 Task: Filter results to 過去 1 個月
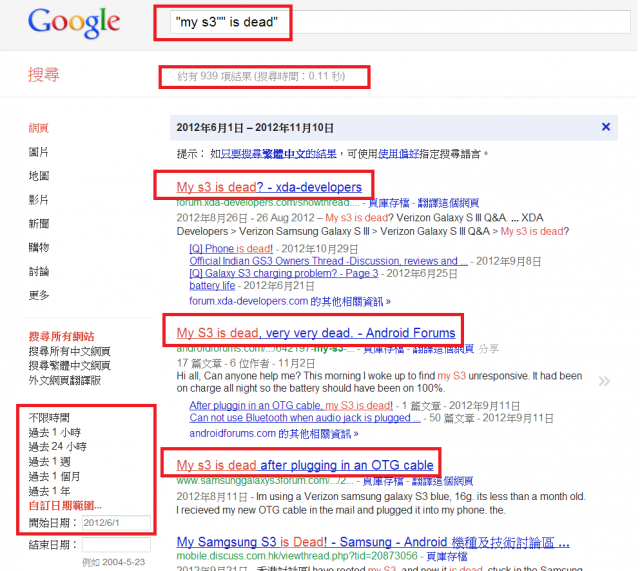click(x=54, y=477)
